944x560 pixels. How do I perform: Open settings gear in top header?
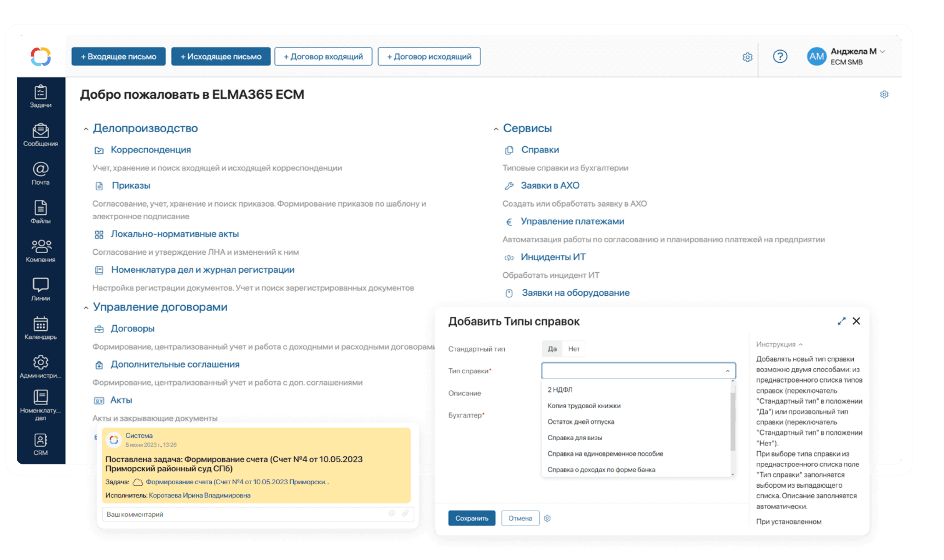tap(747, 57)
